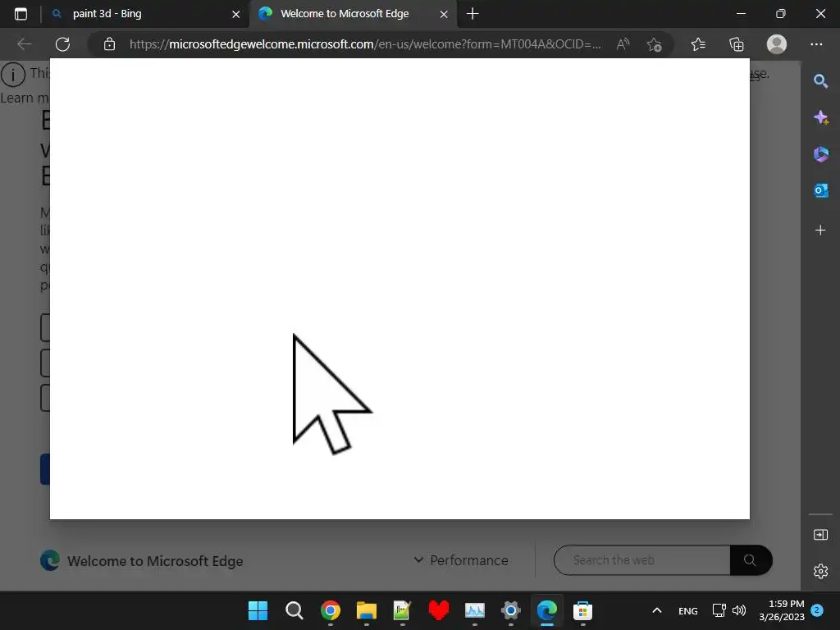Open Settings and more menu
The width and height of the screenshot is (840, 630).
point(816,44)
